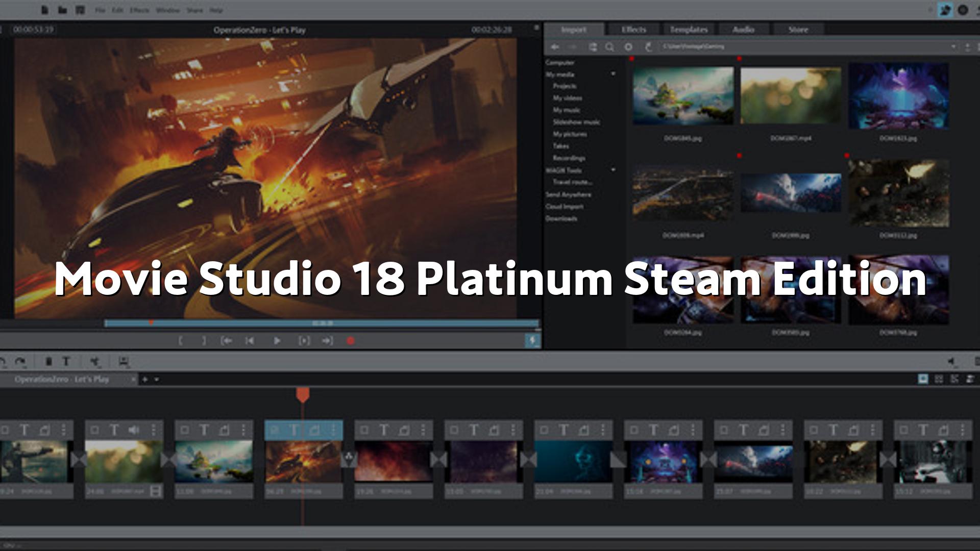Switch to the third timeline view mode
This screenshot has height=551, width=980.
(x=954, y=379)
